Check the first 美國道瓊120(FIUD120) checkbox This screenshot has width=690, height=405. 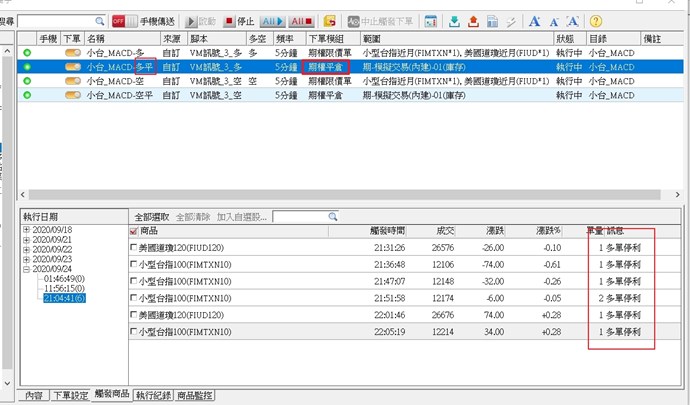pos(135,247)
